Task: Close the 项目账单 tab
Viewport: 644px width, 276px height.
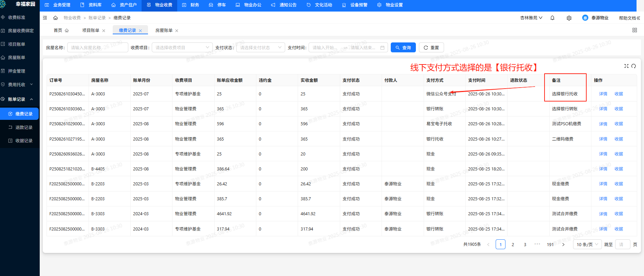Action: pyautogui.click(x=104, y=31)
